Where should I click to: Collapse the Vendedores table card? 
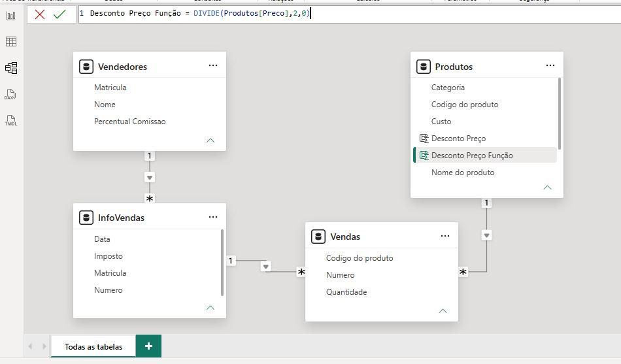coord(210,141)
